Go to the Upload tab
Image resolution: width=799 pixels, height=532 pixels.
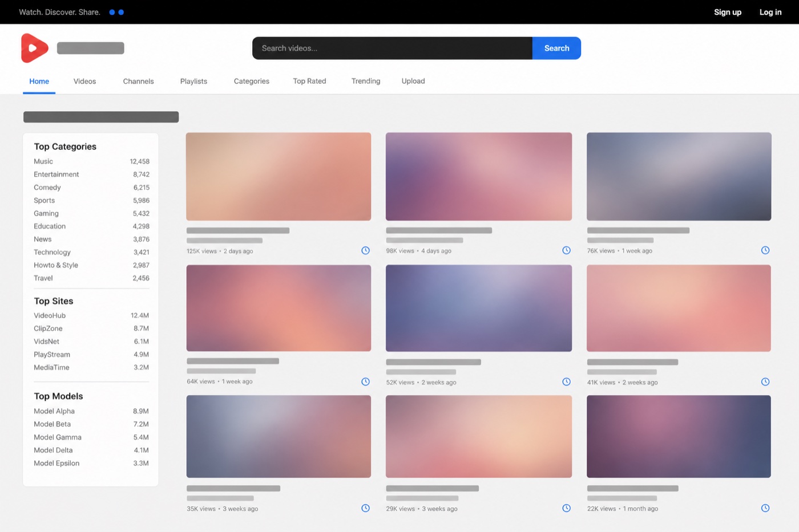pyautogui.click(x=413, y=81)
